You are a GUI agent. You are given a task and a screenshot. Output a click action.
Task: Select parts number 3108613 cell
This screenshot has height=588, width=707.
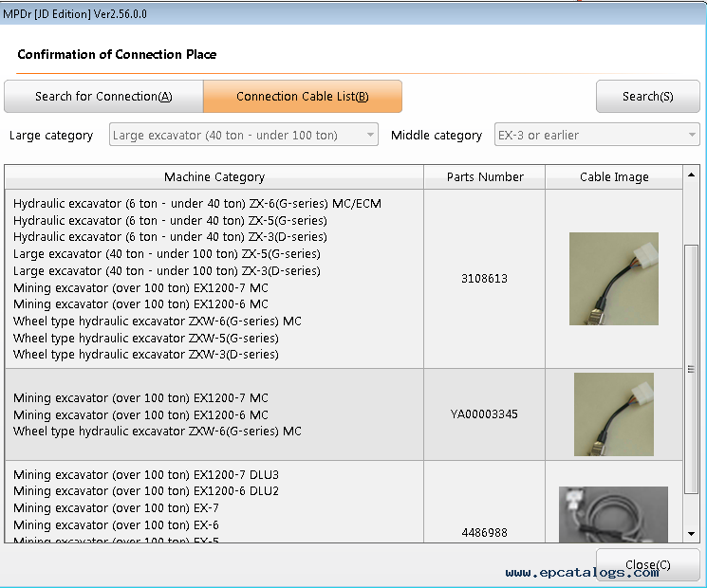[x=484, y=279]
